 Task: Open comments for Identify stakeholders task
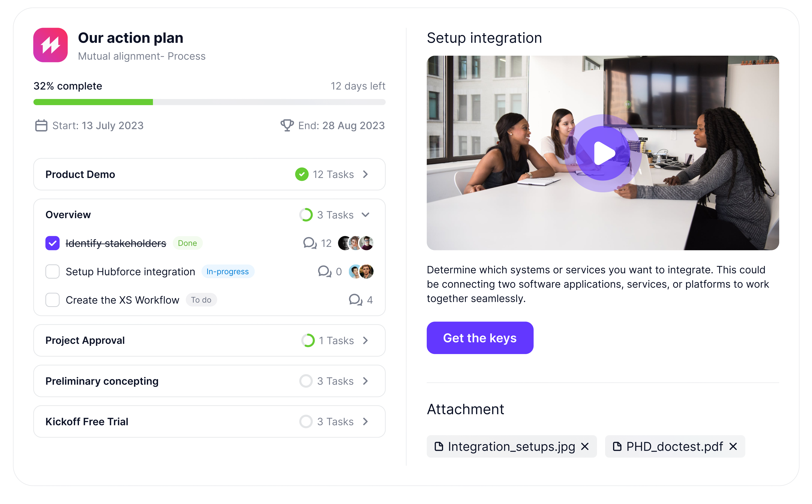tap(310, 243)
